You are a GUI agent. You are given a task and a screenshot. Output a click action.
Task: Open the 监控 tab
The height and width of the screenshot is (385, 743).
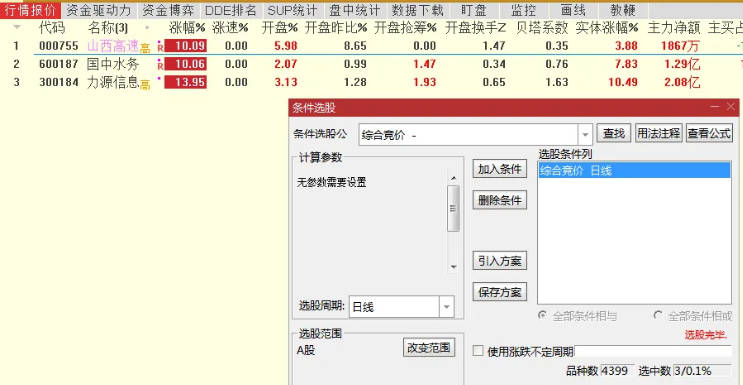pyautogui.click(x=524, y=10)
